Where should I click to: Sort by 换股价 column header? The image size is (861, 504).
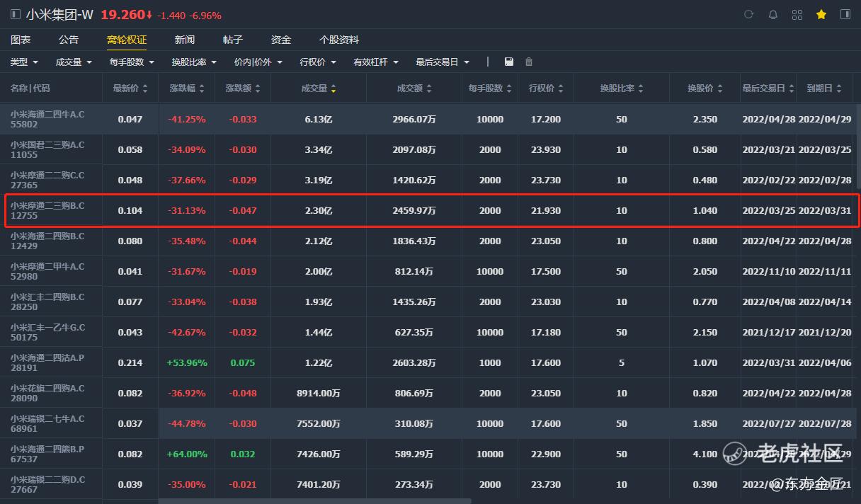[x=705, y=88]
